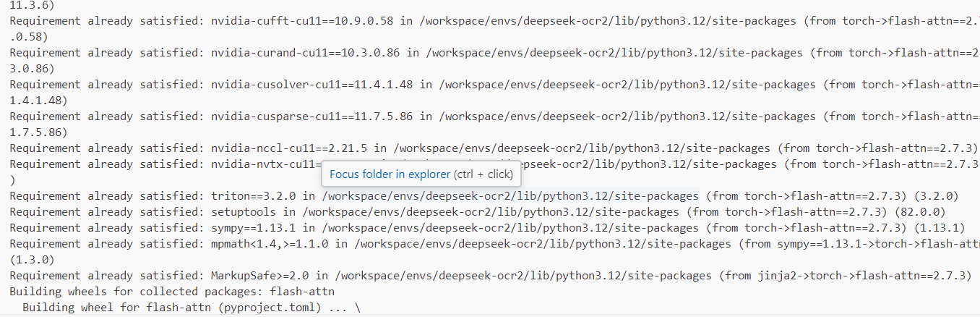Click the text 'nvidia-nccl-cu11==2.21.5'
980x317 pixels.
coord(289,148)
